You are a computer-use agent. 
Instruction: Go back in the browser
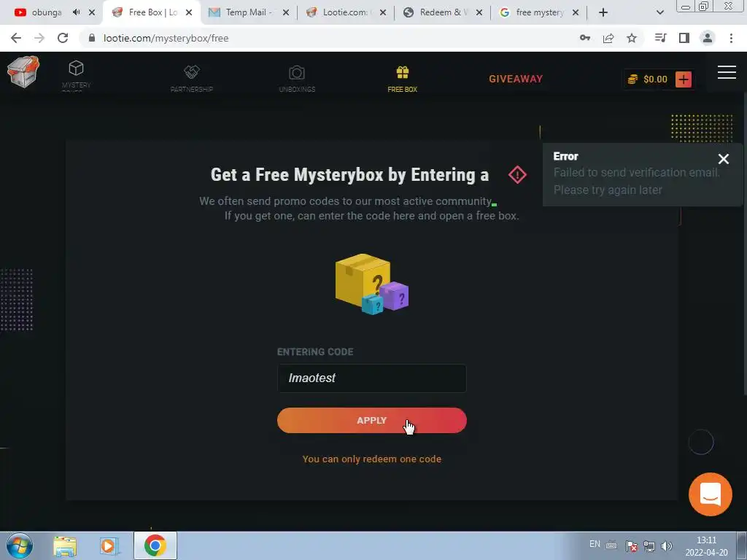pyautogui.click(x=16, y=38)
